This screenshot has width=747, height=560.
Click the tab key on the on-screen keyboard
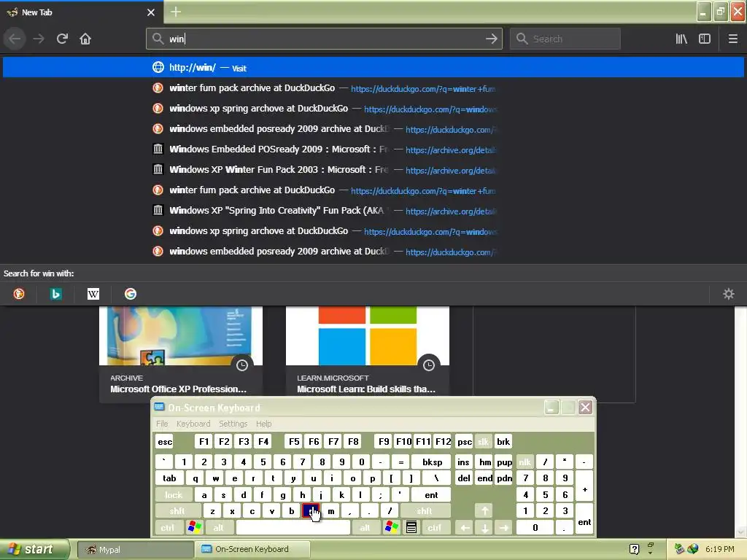[169, 478]
